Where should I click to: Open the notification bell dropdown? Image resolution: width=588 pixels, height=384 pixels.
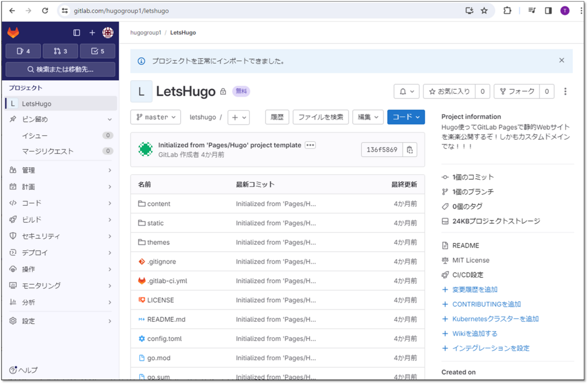click(x=407, y=91)
